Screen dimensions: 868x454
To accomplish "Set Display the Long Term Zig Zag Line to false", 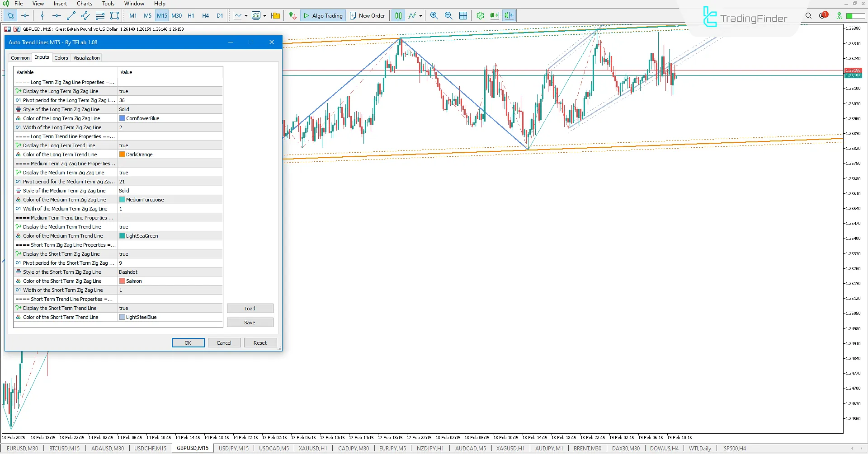I will coord(170,91).
